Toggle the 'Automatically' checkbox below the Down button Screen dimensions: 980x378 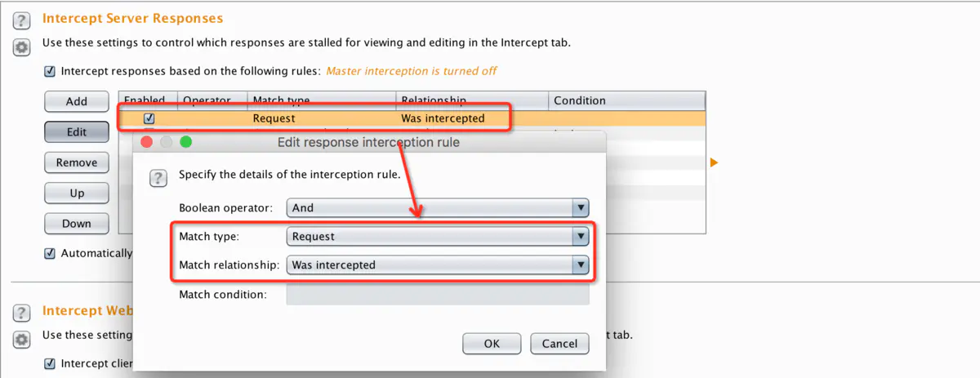pyautogui.click(x=50, y=253)
